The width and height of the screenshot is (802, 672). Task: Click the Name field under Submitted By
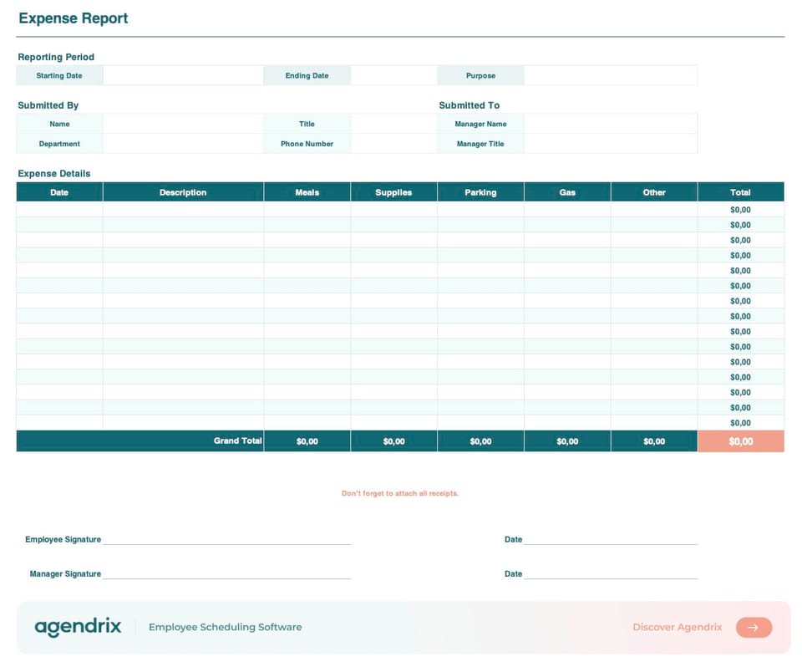click(x=183, y=124)
